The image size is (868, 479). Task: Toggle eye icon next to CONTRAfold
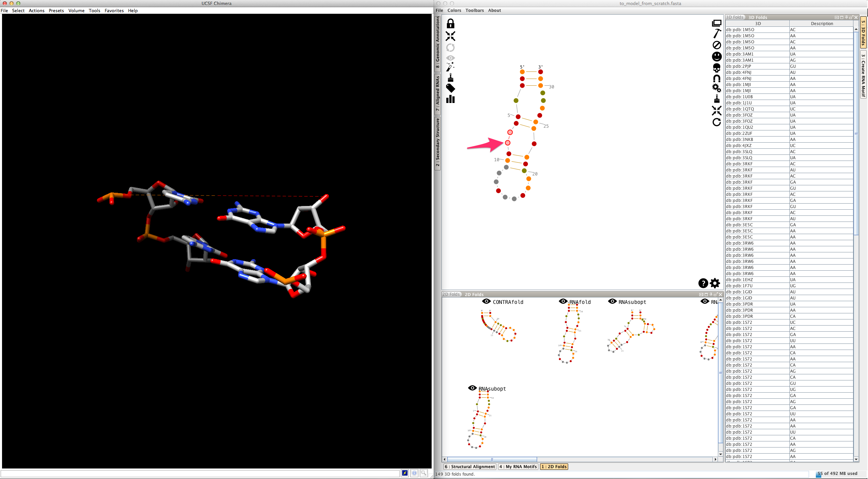click(486, 301)
